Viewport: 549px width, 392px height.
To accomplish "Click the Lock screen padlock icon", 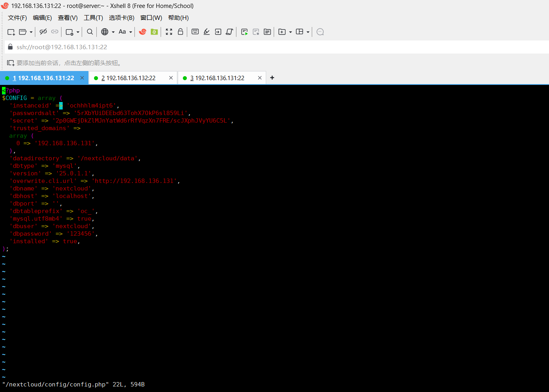I will pos(180,32).
